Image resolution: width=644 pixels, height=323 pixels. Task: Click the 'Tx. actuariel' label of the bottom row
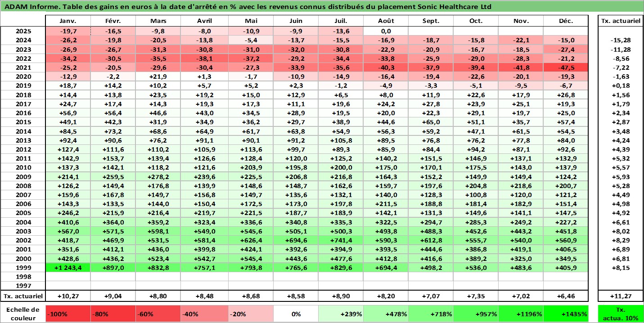coord(23,296)
